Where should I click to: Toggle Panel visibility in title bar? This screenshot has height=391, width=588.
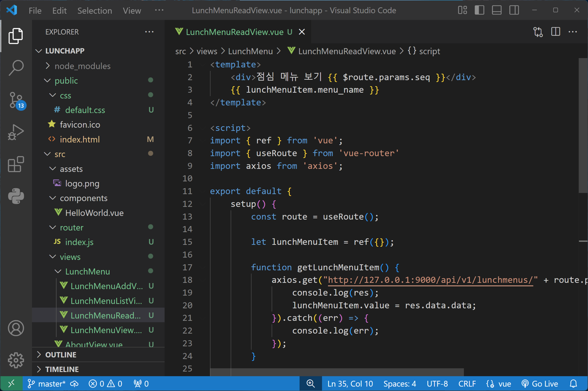pyautogui.click(x=497, y=10)
